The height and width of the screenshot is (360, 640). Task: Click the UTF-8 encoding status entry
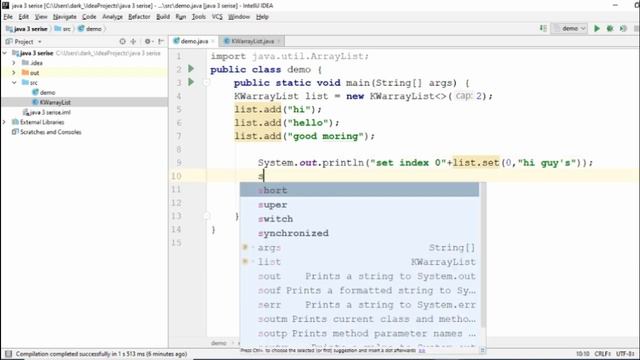click(625, 354)
